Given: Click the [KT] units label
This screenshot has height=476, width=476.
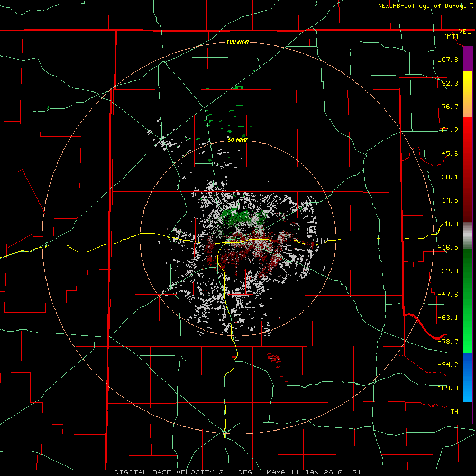Looking at the screenshot, I should 452,36.
